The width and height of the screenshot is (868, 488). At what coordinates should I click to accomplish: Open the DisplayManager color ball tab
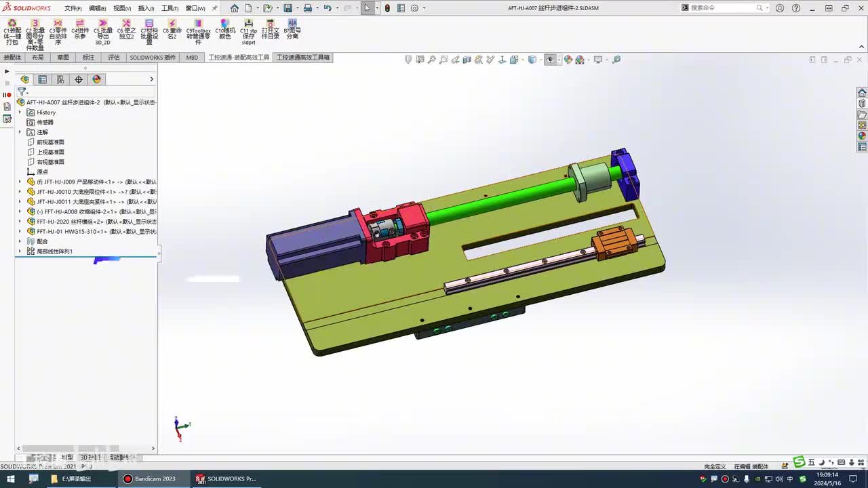97,79
